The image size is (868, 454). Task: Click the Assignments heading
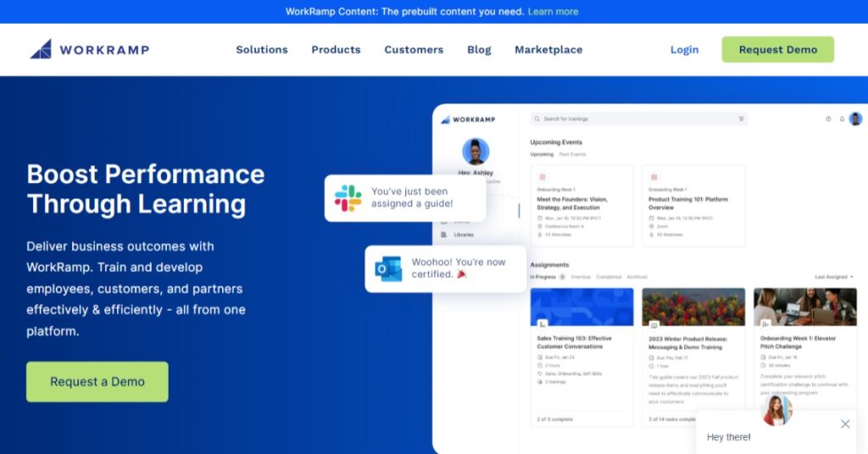[x=549, y=265]
